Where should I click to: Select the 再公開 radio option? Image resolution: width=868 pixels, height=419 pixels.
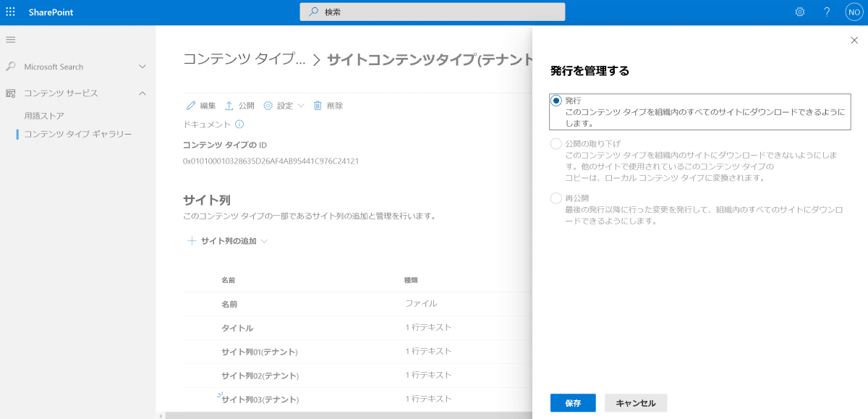click(556, 198)
